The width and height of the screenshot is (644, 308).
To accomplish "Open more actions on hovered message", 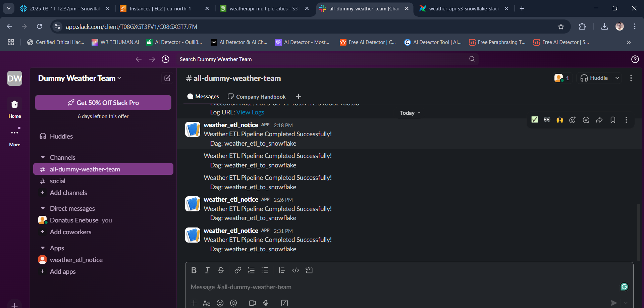I will (626, 120).
